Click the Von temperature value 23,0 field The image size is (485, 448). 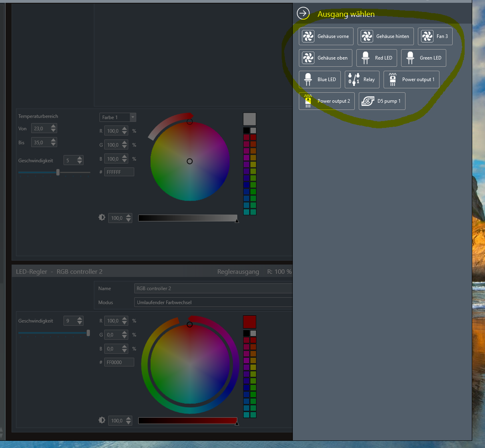pyautogui.click(x=40, y=129)
